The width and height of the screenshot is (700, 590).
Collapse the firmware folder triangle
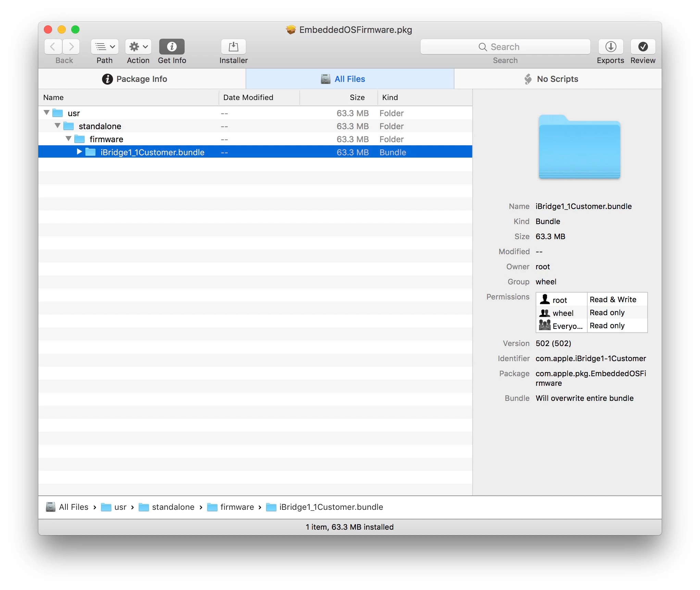coord(68,138)
